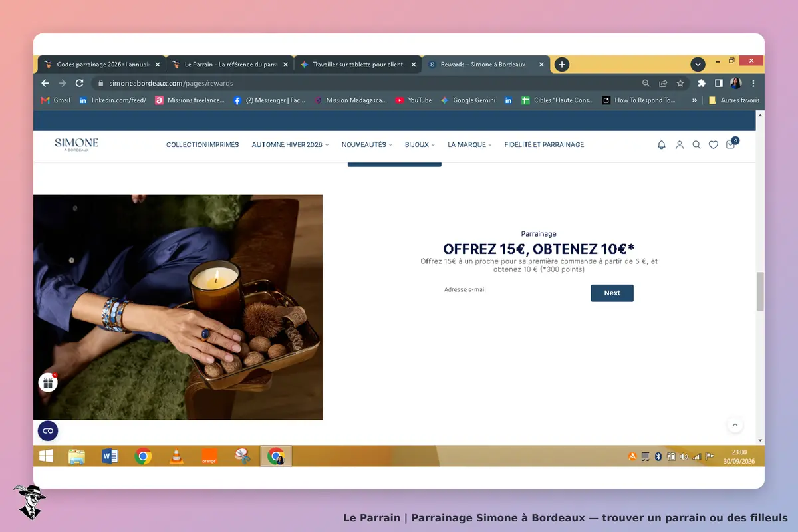Open the Chrome extensions puzzle icon
This screenshot has height=532, width=798.
(x=702, y=83)
